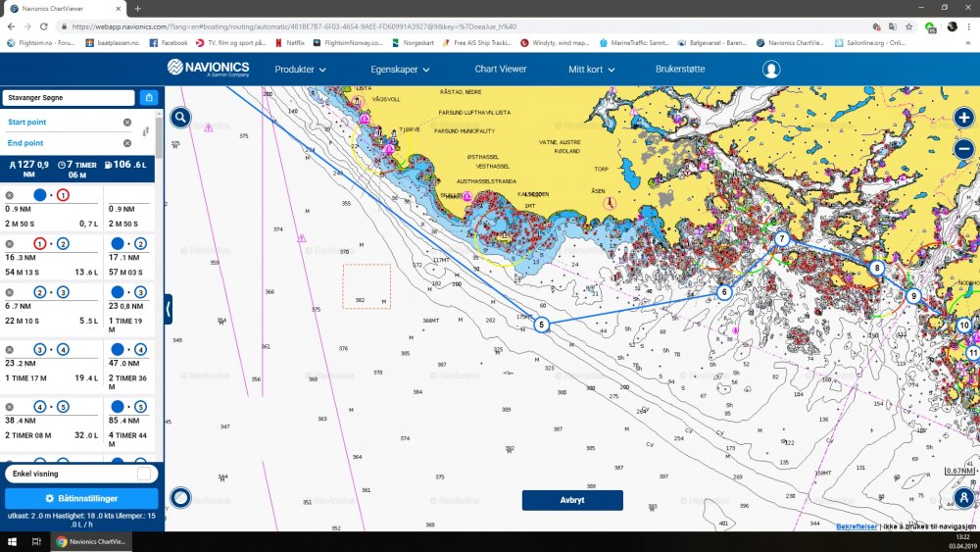Click the route panel scrollbar
The height and width of the screenshot is (552, 980).
(160, 137)
